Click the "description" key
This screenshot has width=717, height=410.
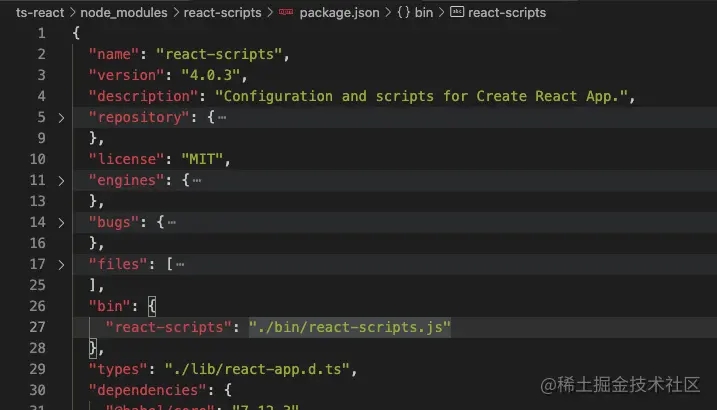(x=143, y=96)
